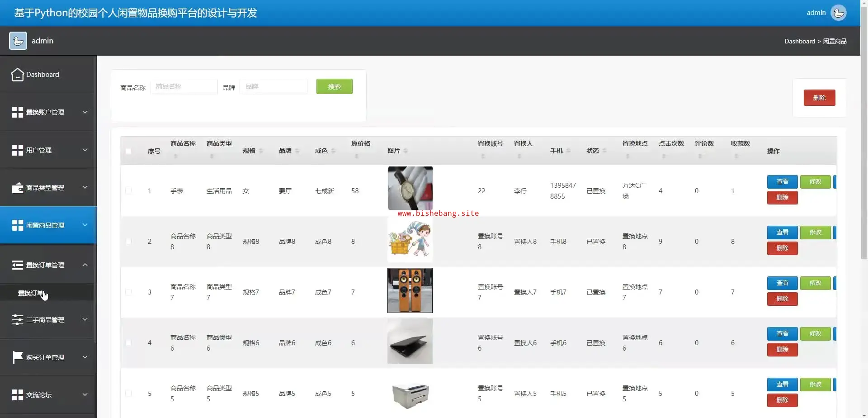The height and width of the screenshot is (418, 868).
Task: Click the Dashboard home icon in sidebar
Action: point(17,75)
